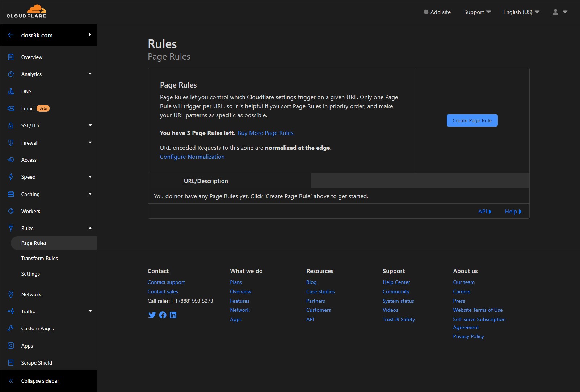Viewport: 580px width, 392px height.
Task: Expand the Firewall submenu arrow
Action: (x=90, y=142)
